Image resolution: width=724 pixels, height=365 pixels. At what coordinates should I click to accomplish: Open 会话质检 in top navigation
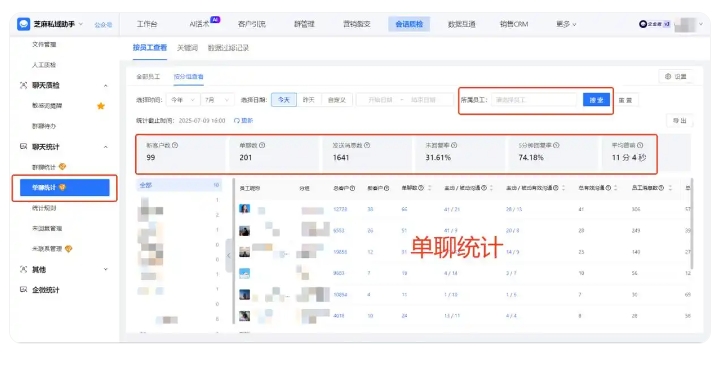tap(409, 24)
